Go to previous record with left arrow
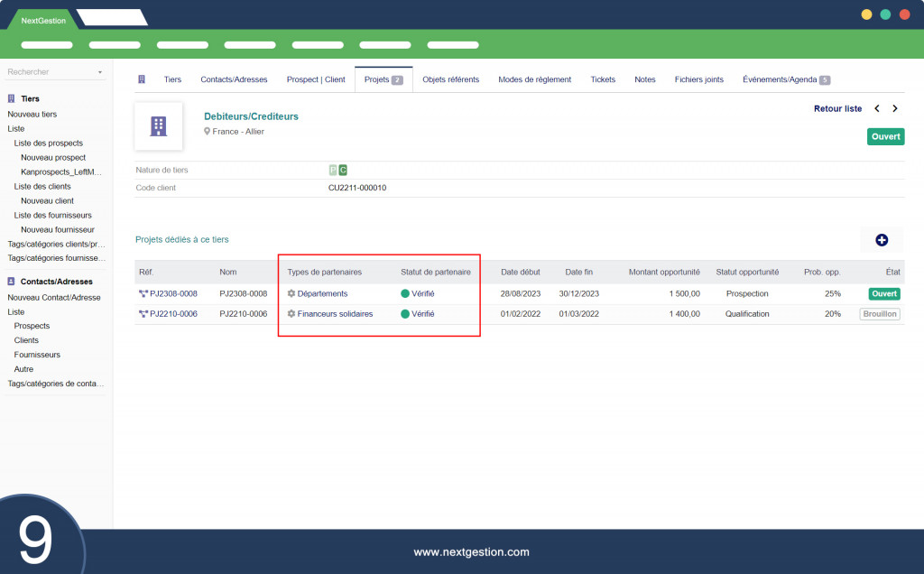 [877, 108]
